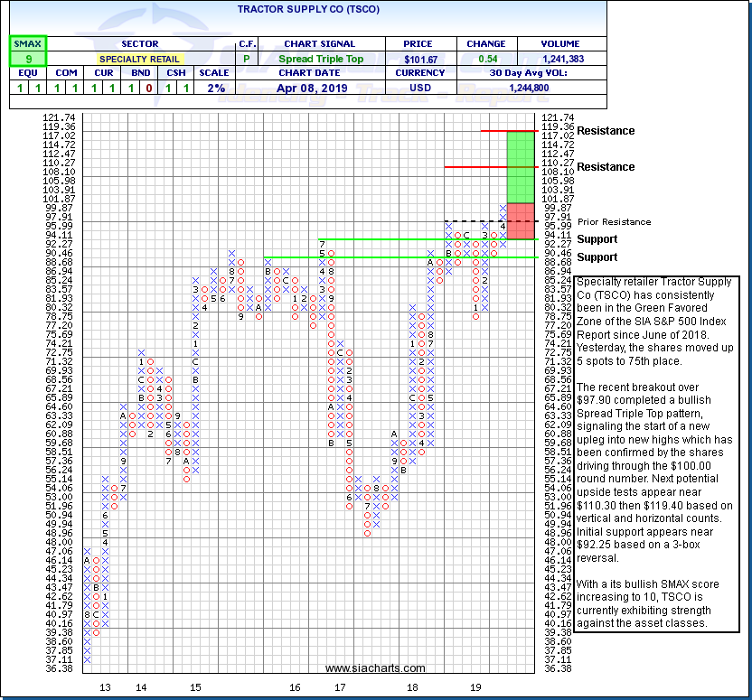Image resolution: width=752 pixels, height=700 pixels.
Task: Click the lower Resistance label near 110.27
Action: 606,167
